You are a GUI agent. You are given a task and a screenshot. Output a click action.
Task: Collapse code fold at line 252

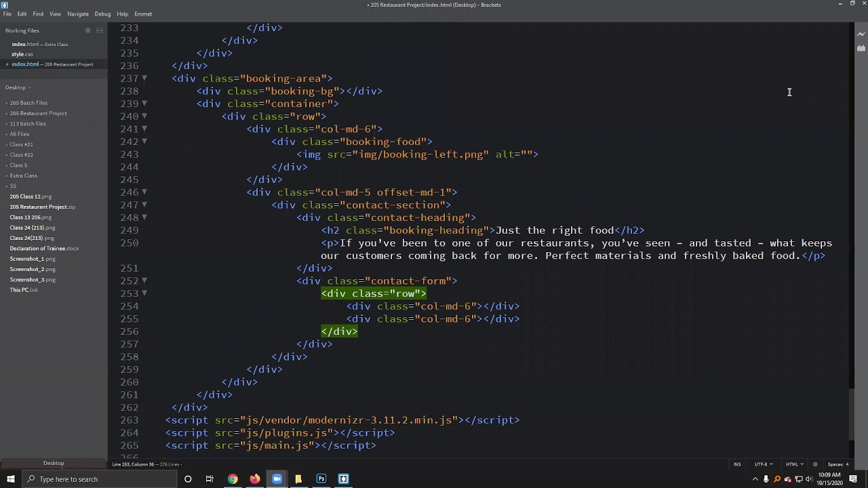coord(144,281)
